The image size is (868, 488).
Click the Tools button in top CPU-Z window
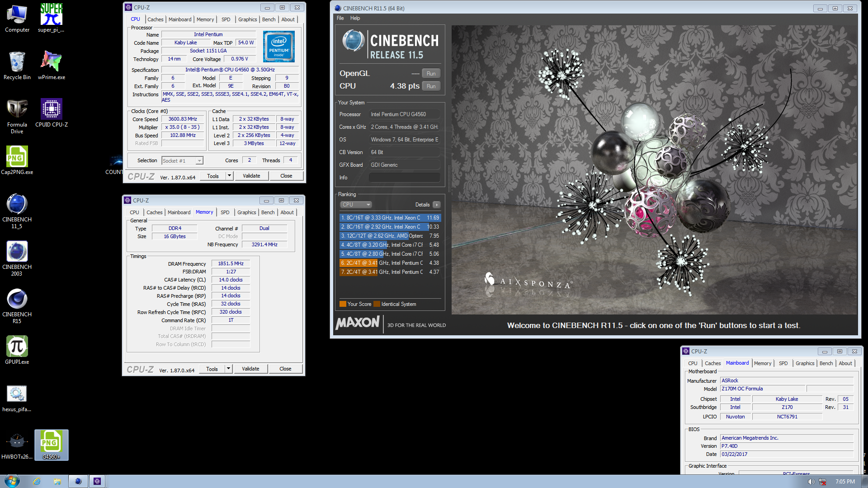(213, 176)
